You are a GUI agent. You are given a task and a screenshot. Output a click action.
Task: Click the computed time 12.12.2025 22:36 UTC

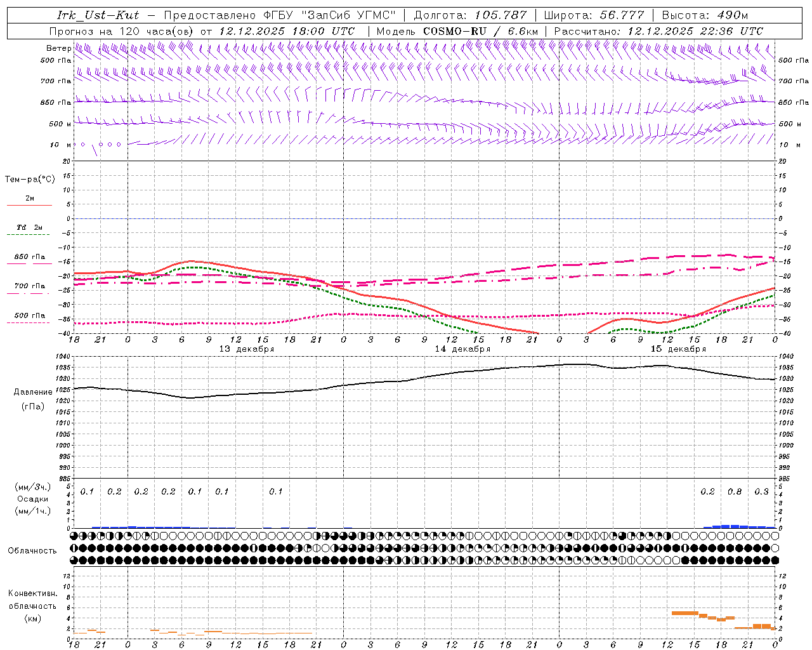click(x=695, y=31)
